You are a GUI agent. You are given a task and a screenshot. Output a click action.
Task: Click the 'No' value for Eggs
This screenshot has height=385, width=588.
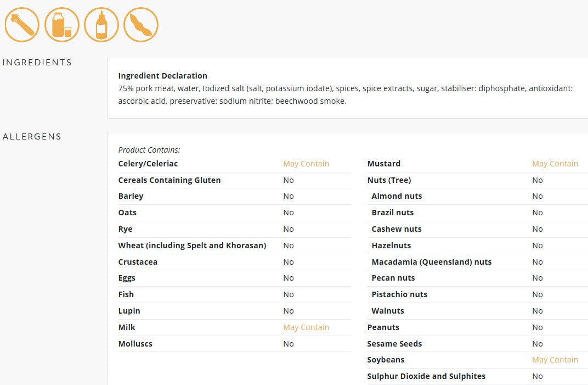coord(289,278)
